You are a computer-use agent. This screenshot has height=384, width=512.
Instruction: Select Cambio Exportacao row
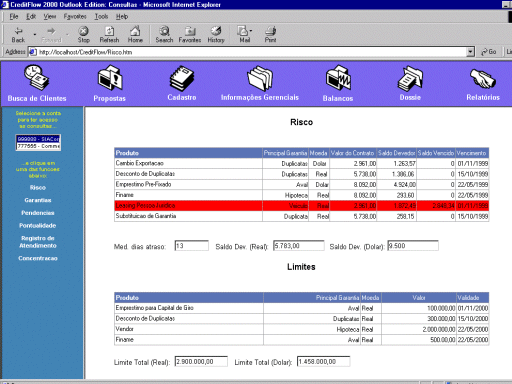301,163
